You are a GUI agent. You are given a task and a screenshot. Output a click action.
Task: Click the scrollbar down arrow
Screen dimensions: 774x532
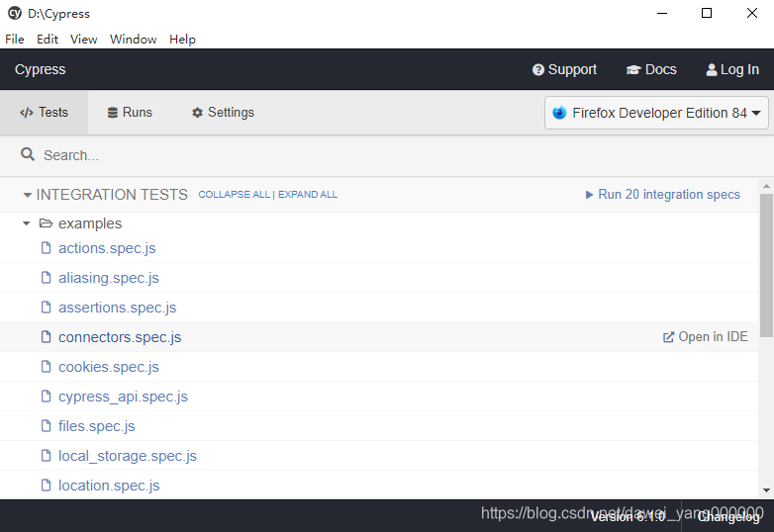pos(766,490)
